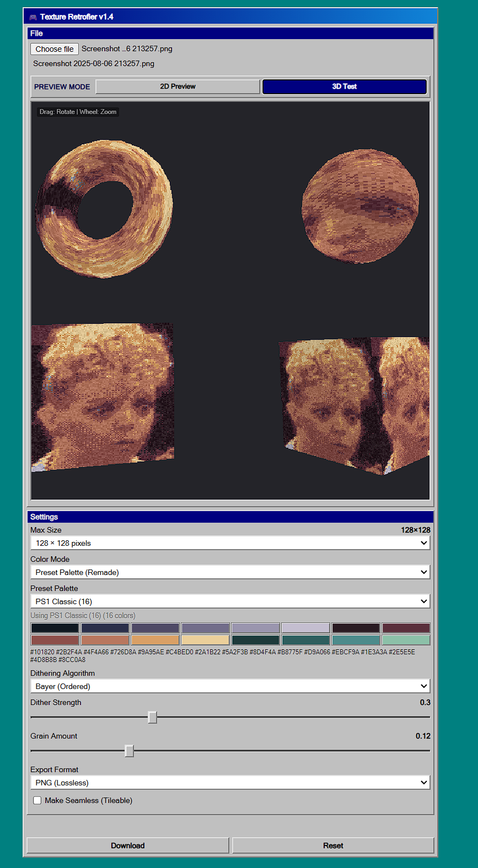Expand the Preset Palette dropdown
Viewport: 478px width, 868px height.
(230, 601)
